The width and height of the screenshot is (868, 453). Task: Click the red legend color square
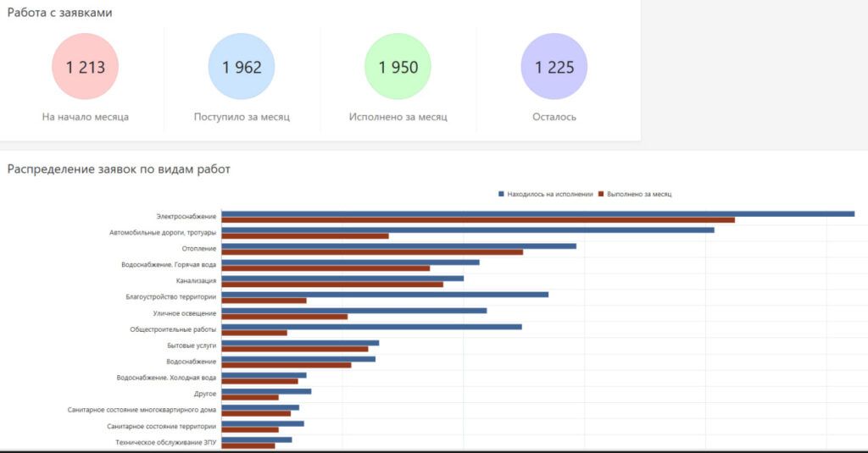point(601,194)
